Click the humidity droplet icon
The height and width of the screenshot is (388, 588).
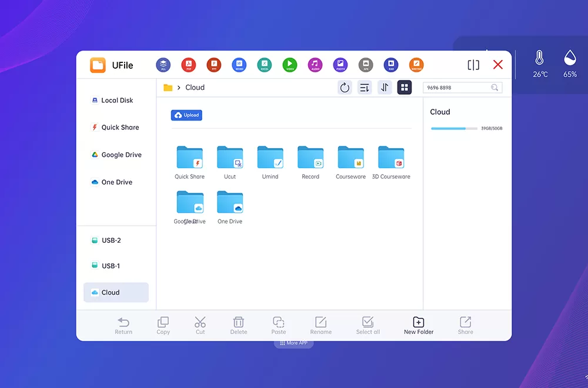570,58
